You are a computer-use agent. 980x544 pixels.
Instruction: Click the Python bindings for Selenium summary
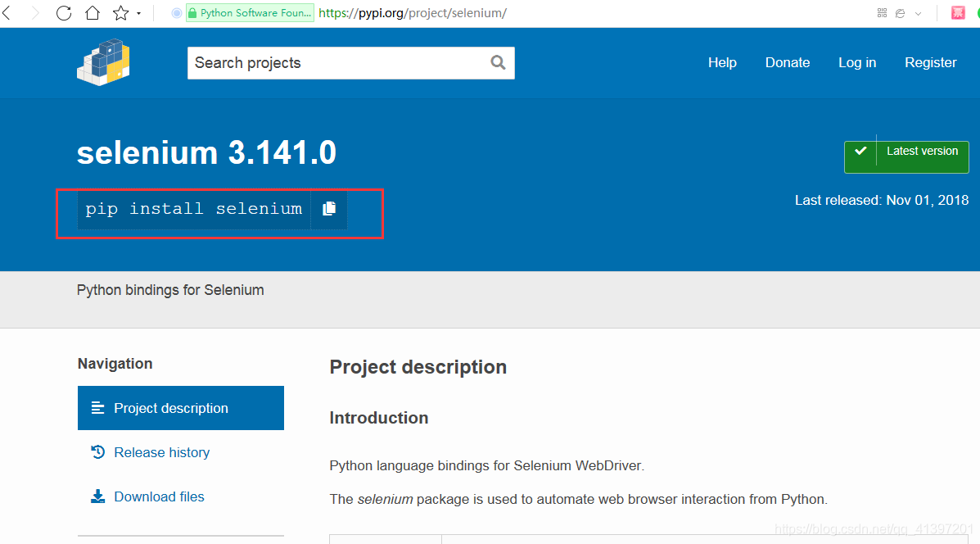click(x=170, y=290)
